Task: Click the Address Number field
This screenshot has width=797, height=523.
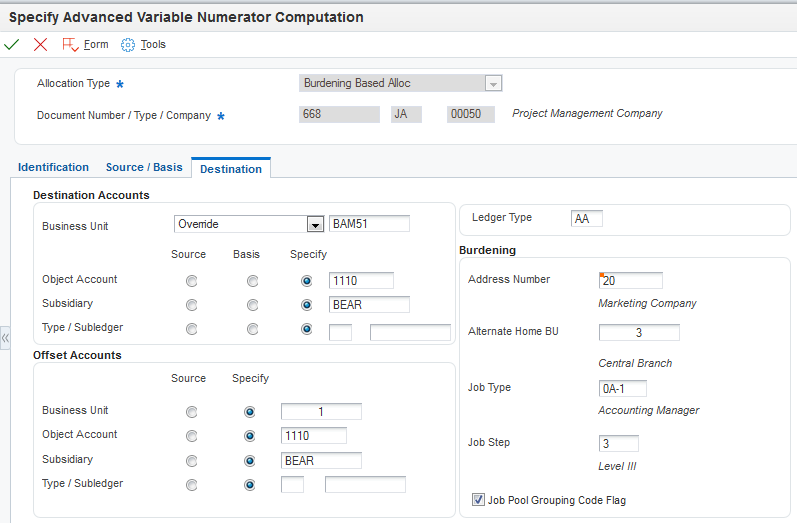Action: click(630, 281)
